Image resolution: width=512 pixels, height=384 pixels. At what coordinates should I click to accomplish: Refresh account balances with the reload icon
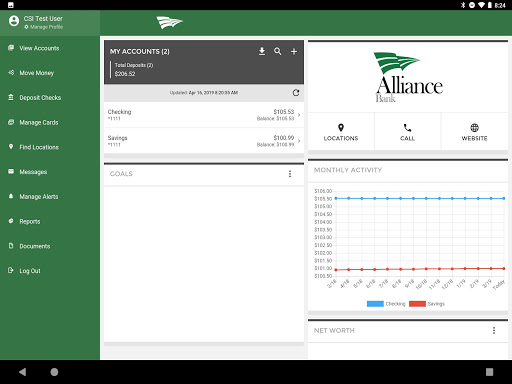(296, 93)
